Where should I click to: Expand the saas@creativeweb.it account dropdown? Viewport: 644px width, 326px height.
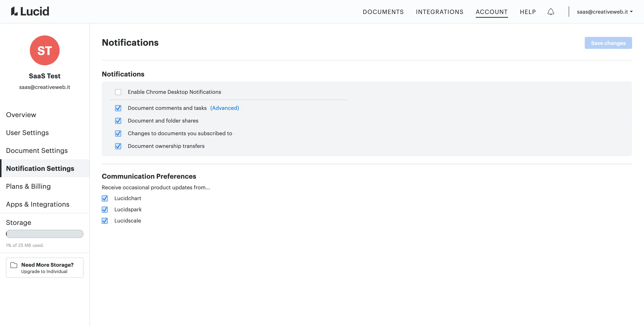click(604, 12)
